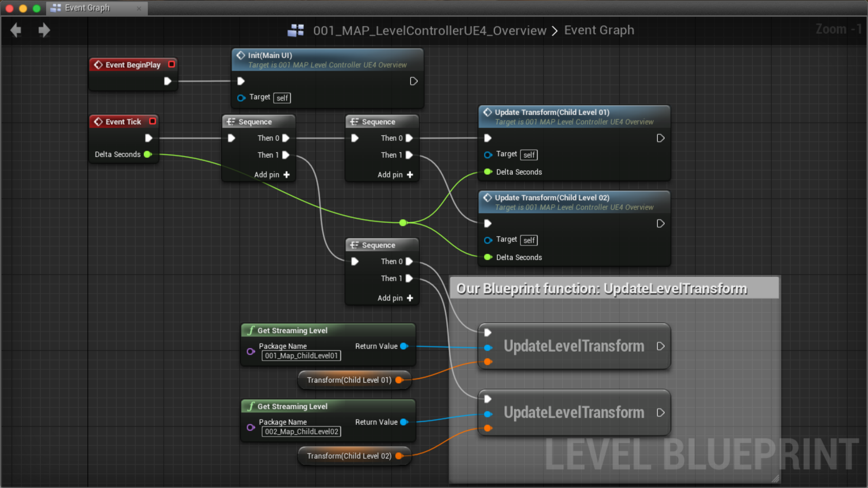Disable the Event BeginPlay node red toggle
868x488 pixels.
(x=171, y=64)
